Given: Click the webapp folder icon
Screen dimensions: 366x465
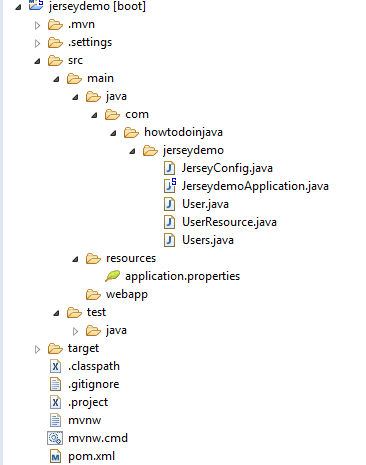Looking at the screenshot, I should [x=93, y=295].
